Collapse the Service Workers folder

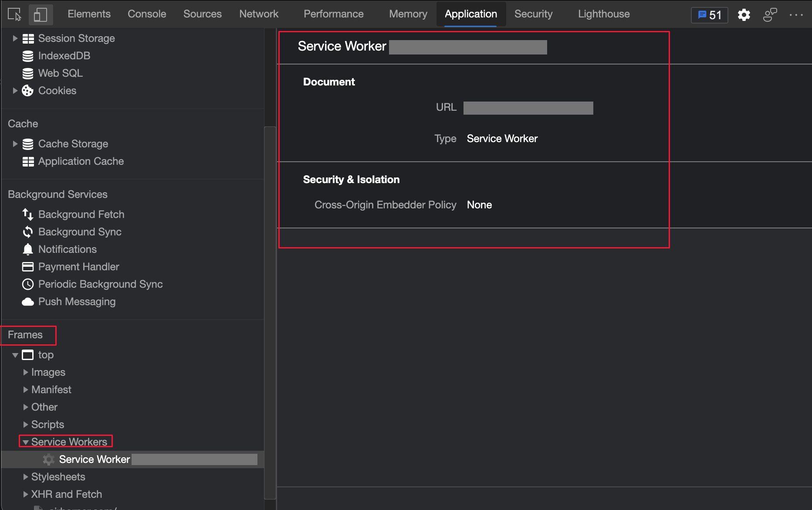point(26,442)
